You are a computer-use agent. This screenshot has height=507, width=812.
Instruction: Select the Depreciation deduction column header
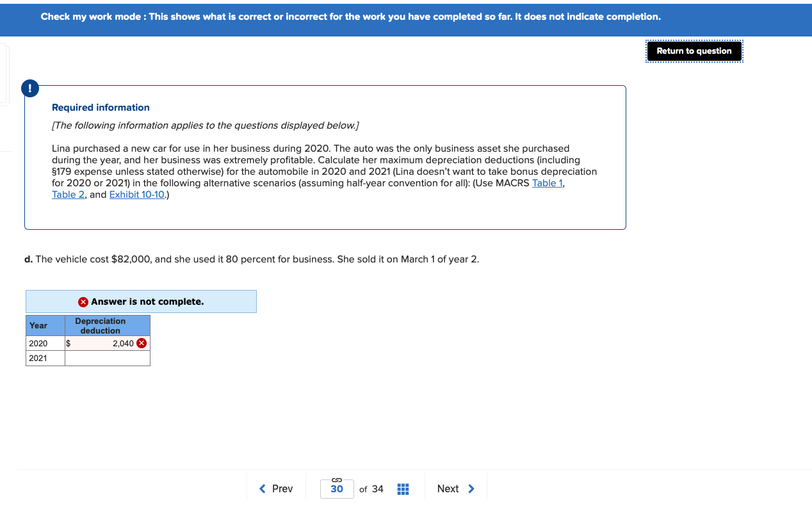tap(101, 325)
